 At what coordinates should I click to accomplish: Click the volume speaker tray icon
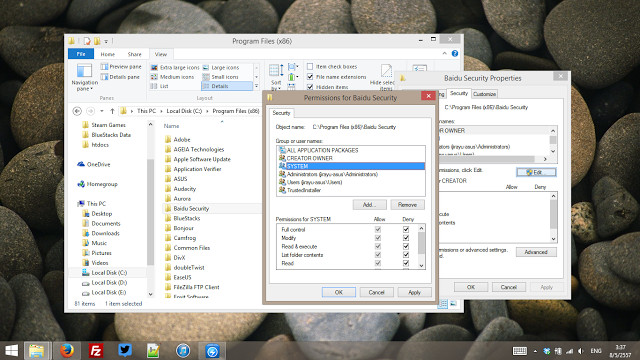580,351
